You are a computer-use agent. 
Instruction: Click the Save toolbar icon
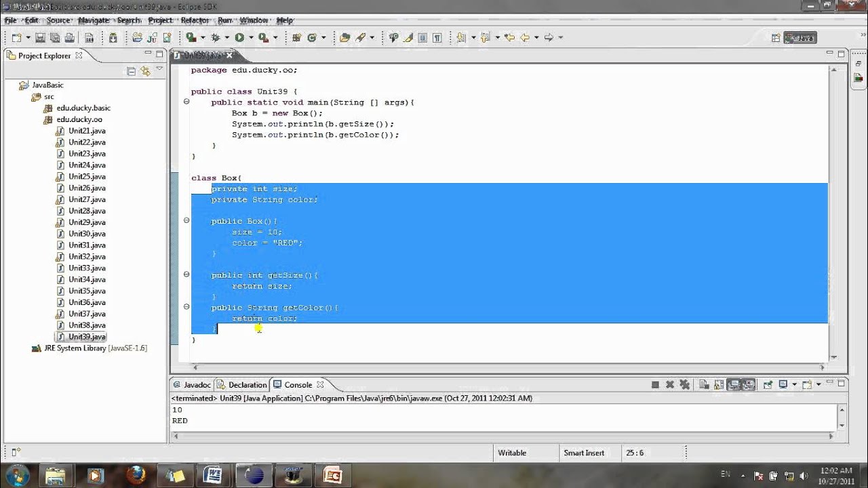pyautogui.click(x=41, y=38)
